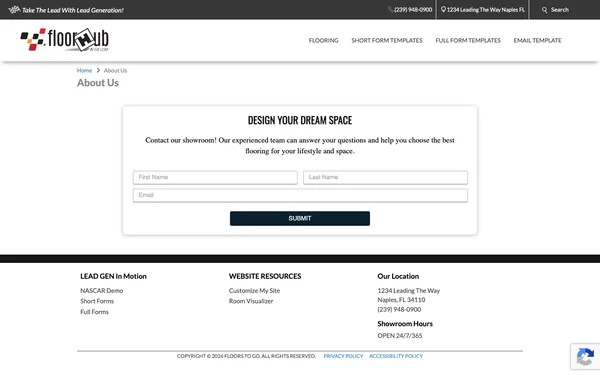Click the breadcrumb chevron separator
The width and height of the screenshot is (600, 375).
(x=98, y=70)
